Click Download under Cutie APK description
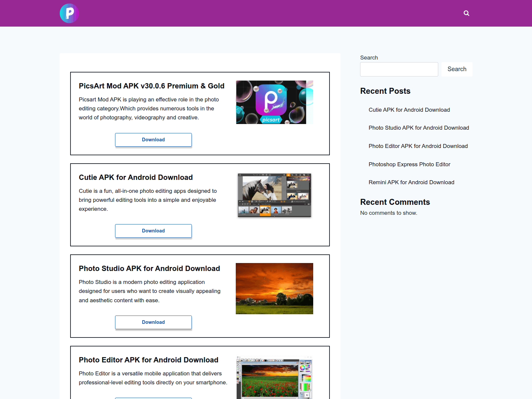The image size is (532, 399). coord(153,231)
